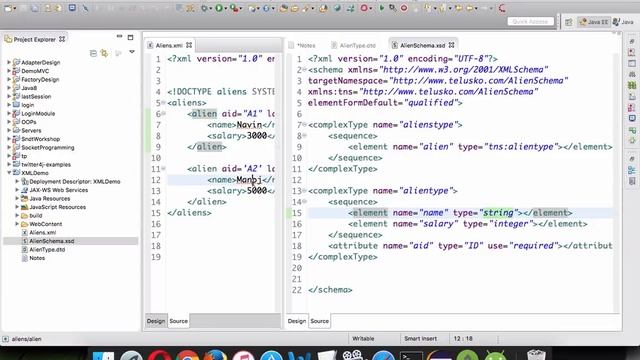This screenshot has height=360, width=640.
Task: Click the aliens/alien status bar path
Action: point(27,339)
